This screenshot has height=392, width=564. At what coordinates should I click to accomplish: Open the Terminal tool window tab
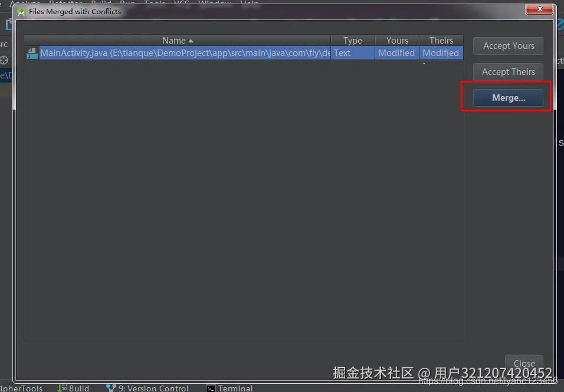(x=229, y=388)
